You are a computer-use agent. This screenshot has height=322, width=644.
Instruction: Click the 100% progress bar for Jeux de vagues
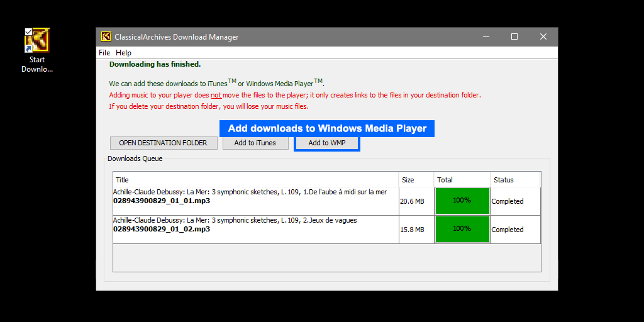(x=462, y=229)
